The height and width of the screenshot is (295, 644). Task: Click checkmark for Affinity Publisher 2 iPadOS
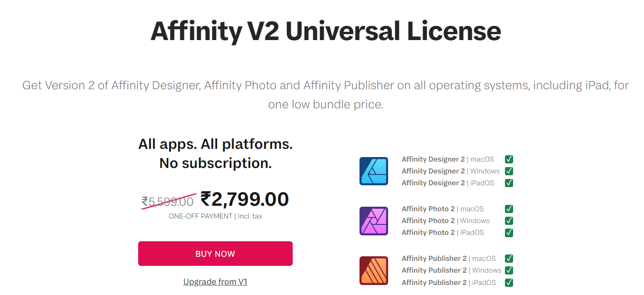click(x=509, y=282)
